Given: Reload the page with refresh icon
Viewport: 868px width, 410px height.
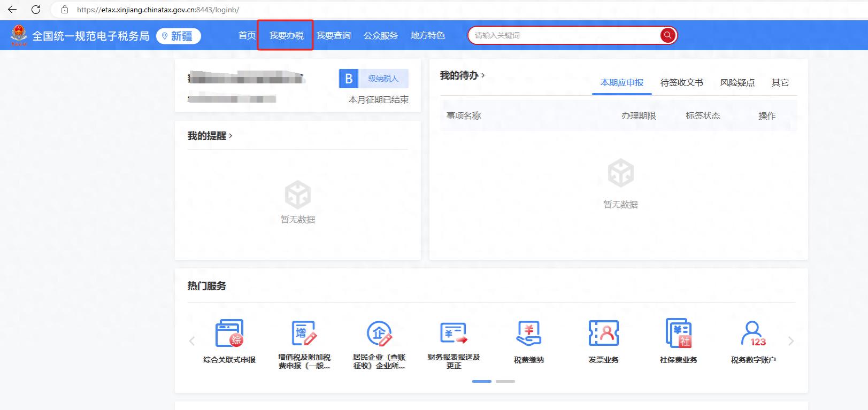Looking at the screenshot, I should pos(36,10).
